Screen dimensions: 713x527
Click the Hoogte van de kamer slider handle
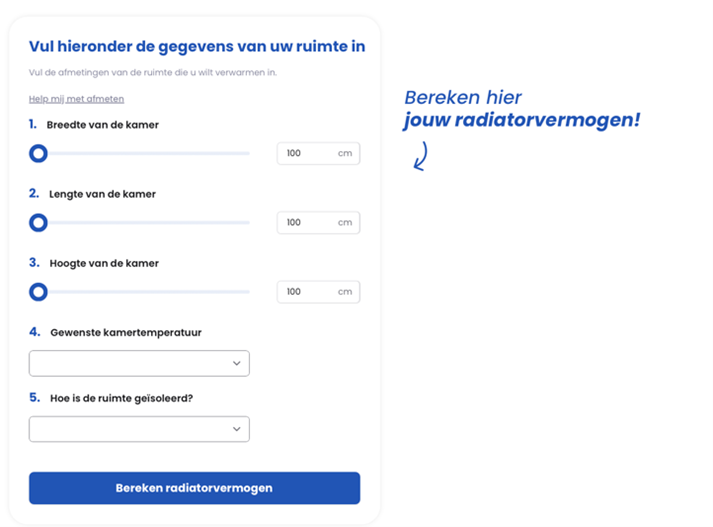(x=38, y=292)
